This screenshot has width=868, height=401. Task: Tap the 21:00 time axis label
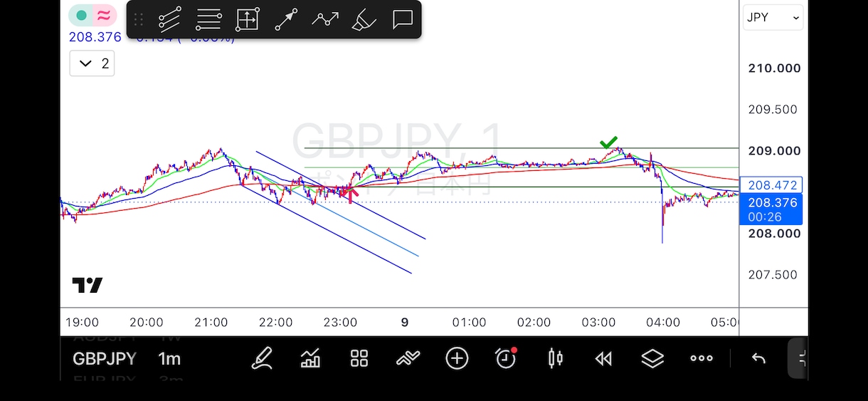click(211, 322)
